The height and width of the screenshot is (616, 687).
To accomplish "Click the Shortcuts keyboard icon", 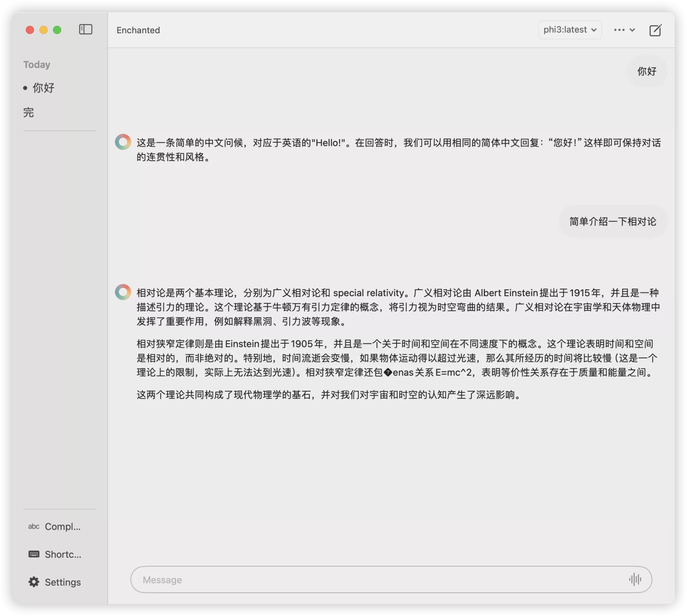I will (x=34, y=554).
